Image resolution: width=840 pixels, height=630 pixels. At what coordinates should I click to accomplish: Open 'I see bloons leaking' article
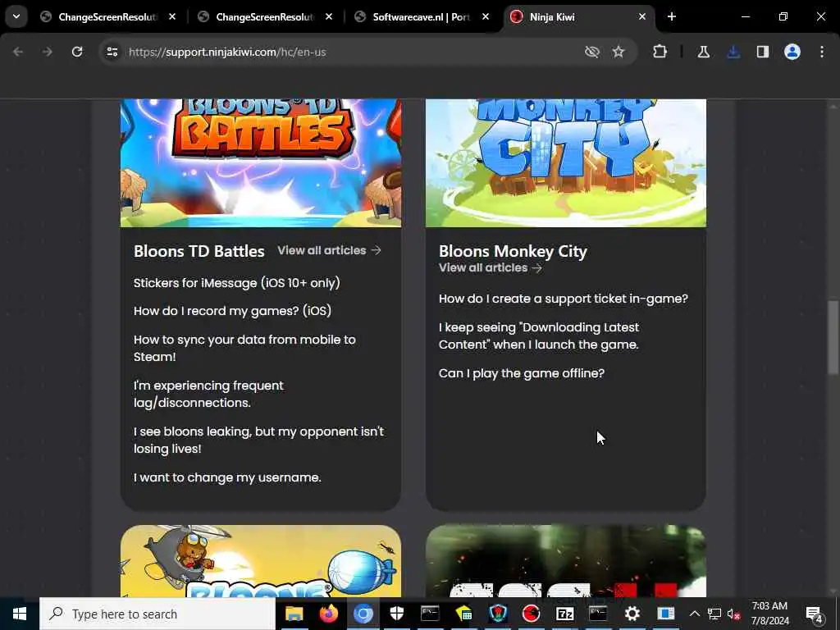pyautogui.click(x=258, y=441)
